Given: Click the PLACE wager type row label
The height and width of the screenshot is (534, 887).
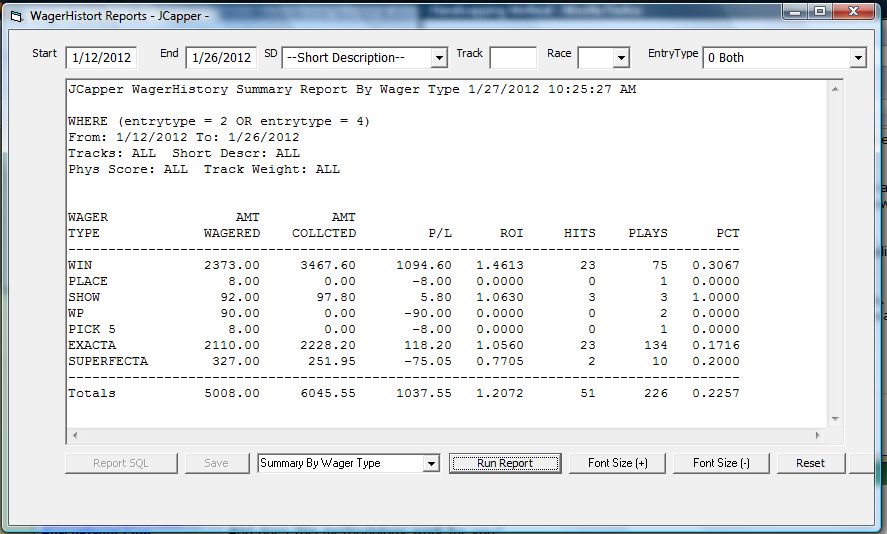Looking at the screenshot, I should (x=88, y=281).
